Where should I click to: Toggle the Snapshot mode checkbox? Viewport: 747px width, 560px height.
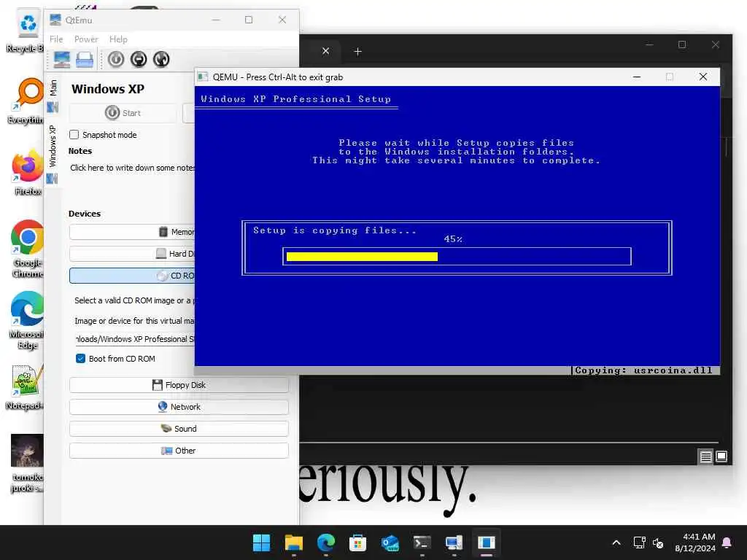pos(74,135)
